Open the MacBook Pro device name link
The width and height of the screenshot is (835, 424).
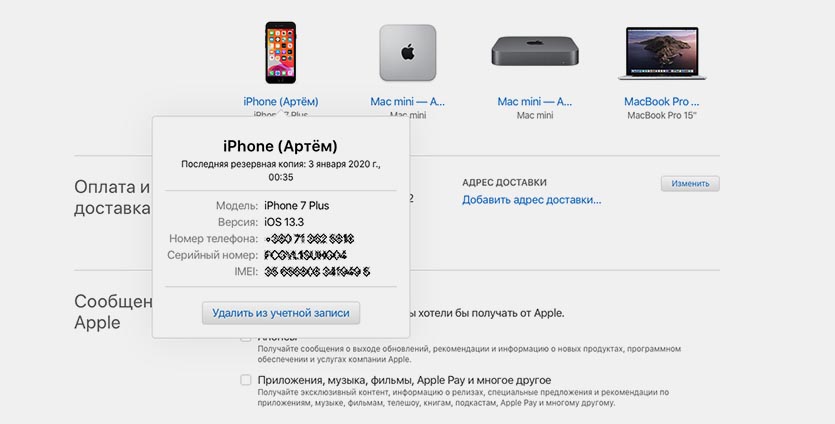[661, 101]
